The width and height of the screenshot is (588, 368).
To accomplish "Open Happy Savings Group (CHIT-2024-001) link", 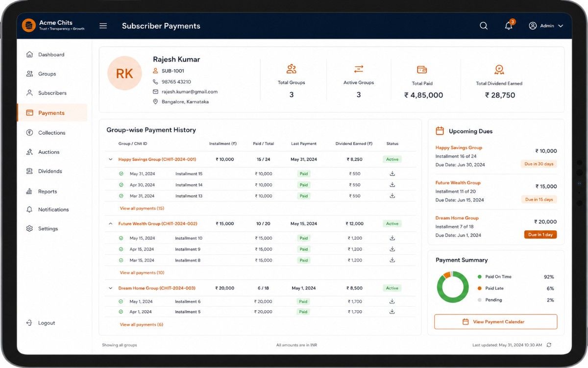I will coord(157,159).
